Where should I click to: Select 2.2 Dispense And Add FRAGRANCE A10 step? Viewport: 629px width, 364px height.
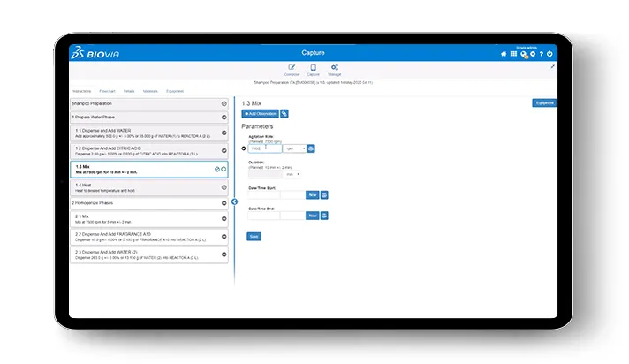[149, 237]
